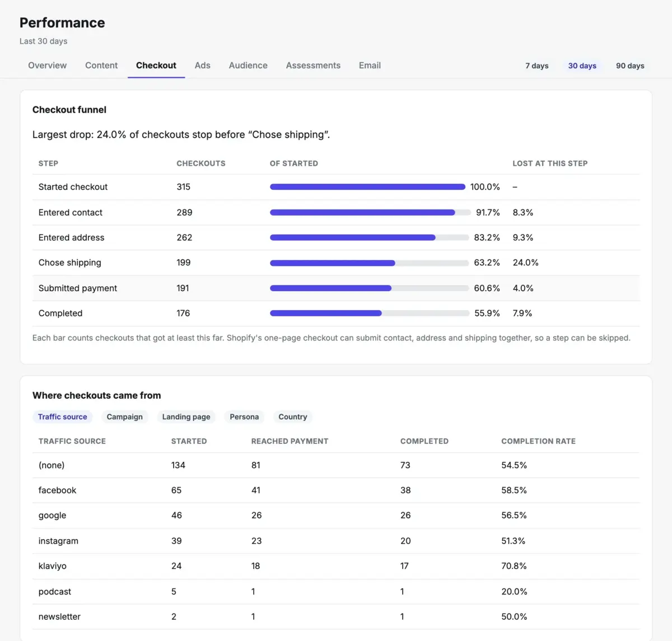The image size is (672, 641).
Task: Show the Persona breakdown
Action: coord(244,417)
